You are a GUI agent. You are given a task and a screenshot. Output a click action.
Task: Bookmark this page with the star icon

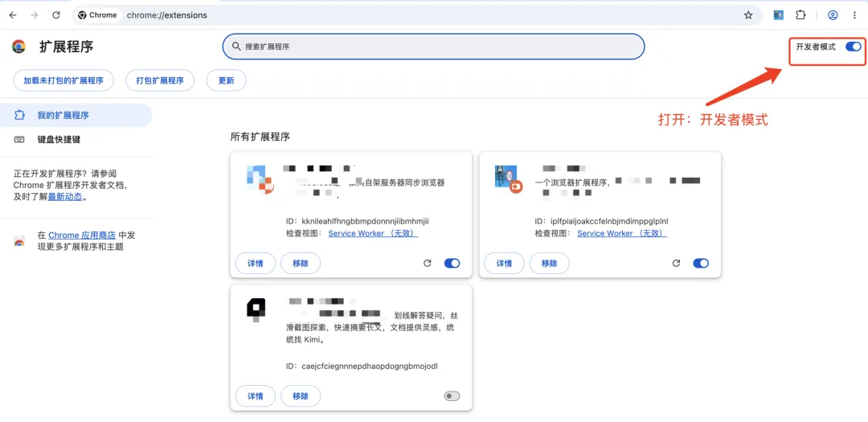point(748,15)
